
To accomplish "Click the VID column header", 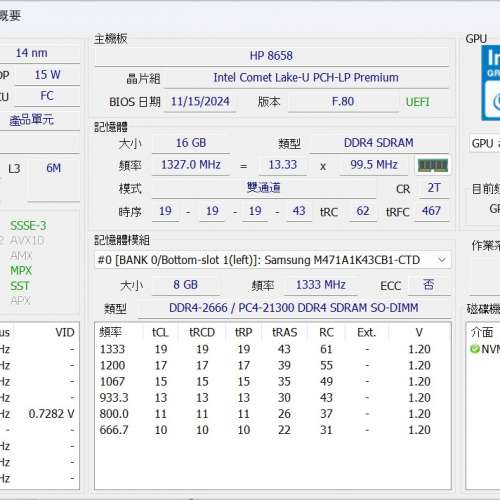I will tap(65, 333).
